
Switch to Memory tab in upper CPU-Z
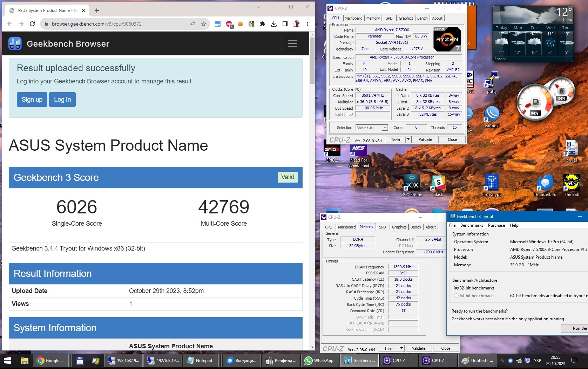[373, 18]
